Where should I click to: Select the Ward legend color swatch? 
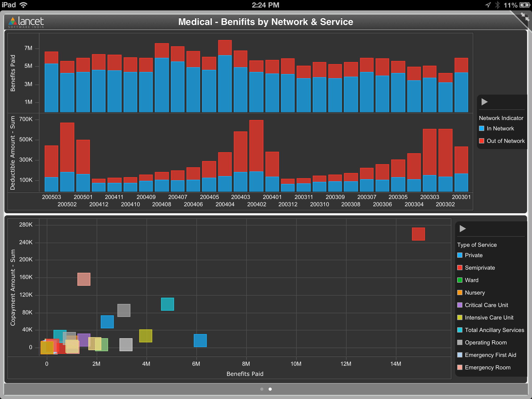(x=460, y=280)
